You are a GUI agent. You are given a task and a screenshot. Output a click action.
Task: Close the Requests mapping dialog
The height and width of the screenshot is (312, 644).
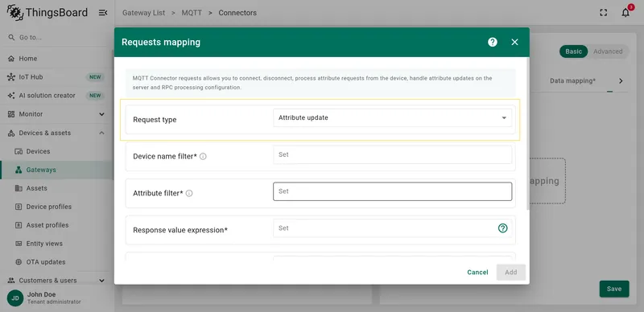click(514, 43)
